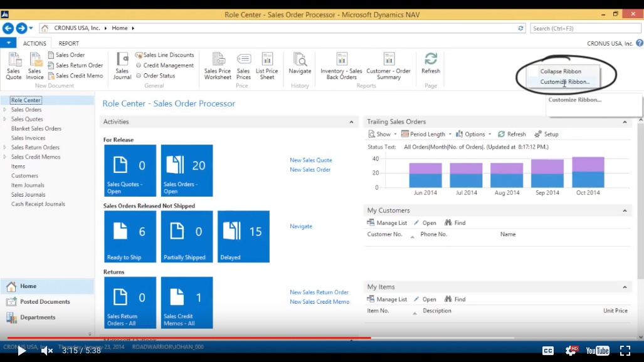This screenshot has height=362, width=644.
Task: Switch to the REPORT ribbon tab
Action: pos(68,43)
